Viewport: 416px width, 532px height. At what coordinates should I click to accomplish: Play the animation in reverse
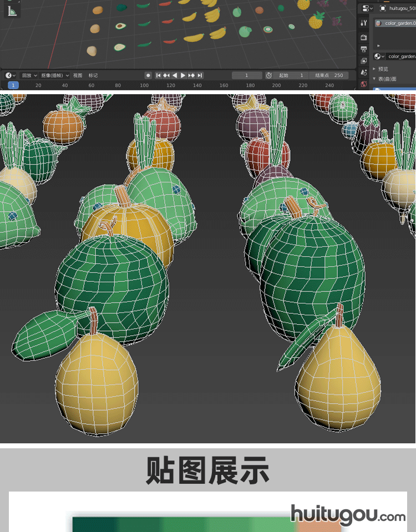point(175,75)
